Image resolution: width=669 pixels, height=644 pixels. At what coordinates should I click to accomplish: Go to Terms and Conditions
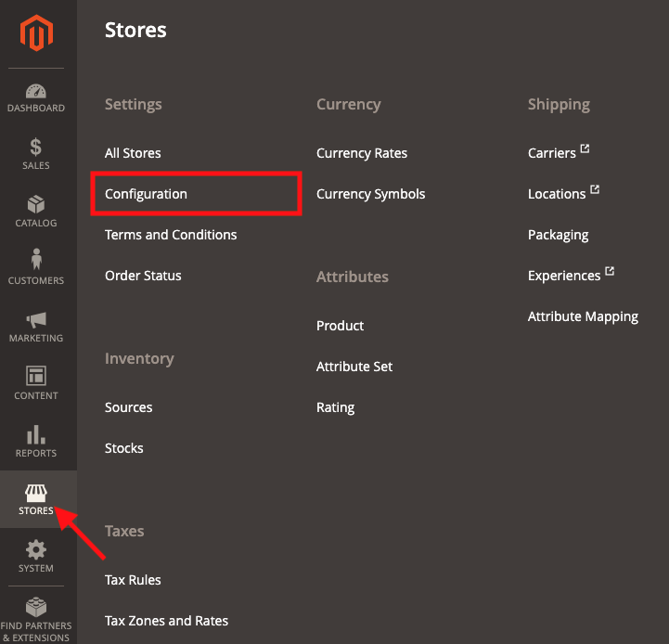[x=171, y=235]
